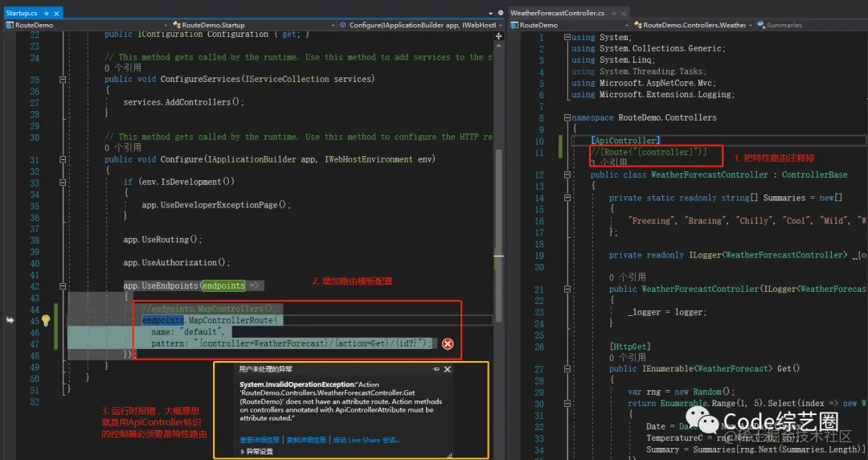
Task: Pin the WeatherForecastController.cs tab
Action: click(x=614, y=13)
